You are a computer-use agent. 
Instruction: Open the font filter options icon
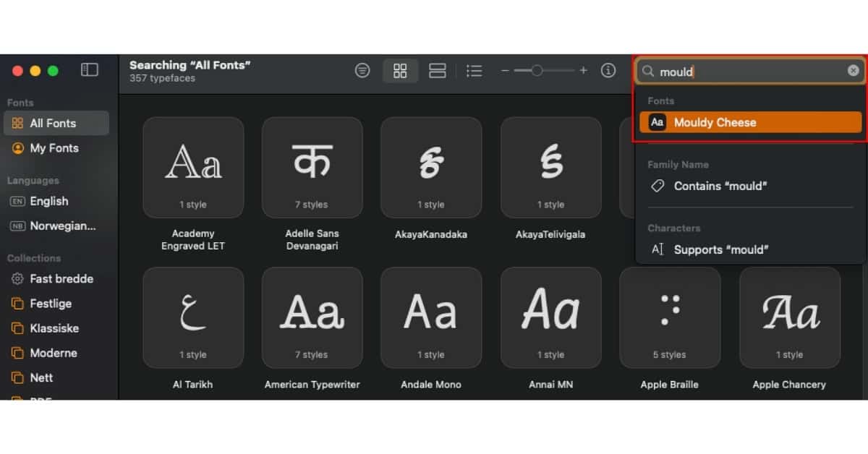click(362, 70)
